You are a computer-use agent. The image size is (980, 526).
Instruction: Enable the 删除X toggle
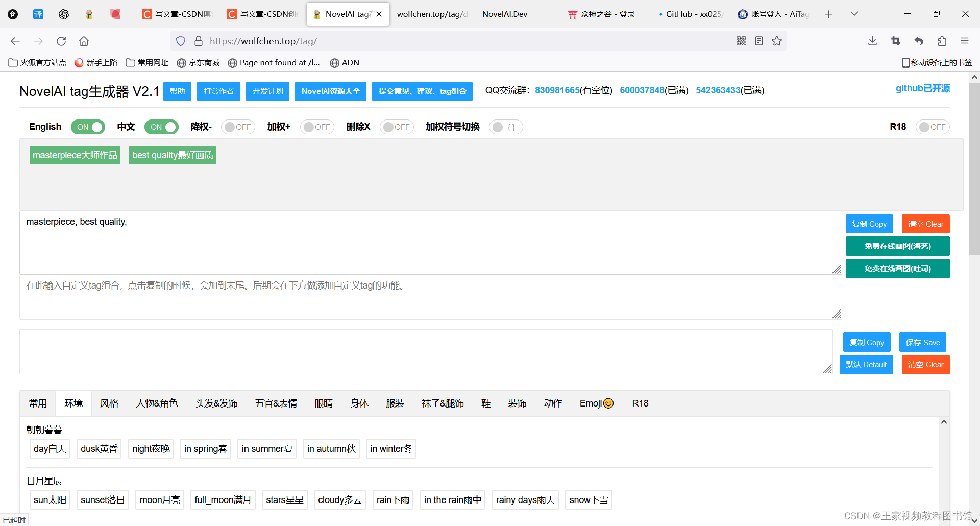click(397, 127)
